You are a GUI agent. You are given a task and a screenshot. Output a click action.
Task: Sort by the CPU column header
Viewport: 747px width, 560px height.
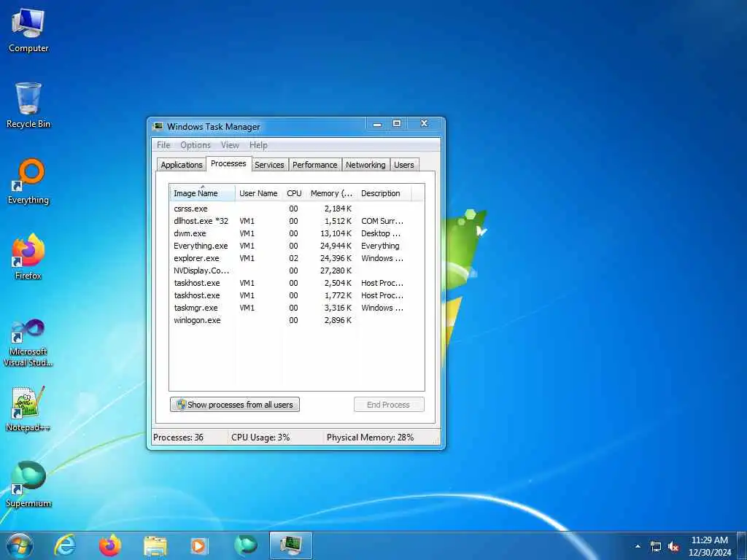pyautogui.click(x=294, y=192)
